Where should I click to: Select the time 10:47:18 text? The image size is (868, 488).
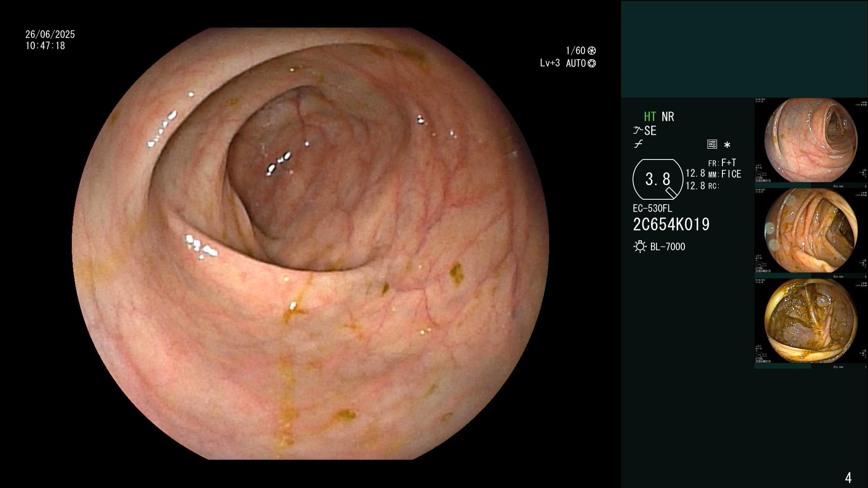[x=45, y=46]
